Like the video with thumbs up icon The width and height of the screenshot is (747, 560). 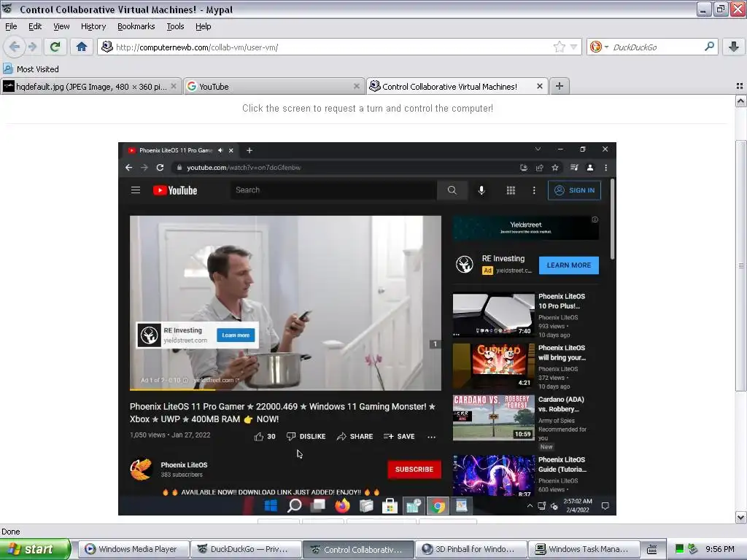pos(259,437)
